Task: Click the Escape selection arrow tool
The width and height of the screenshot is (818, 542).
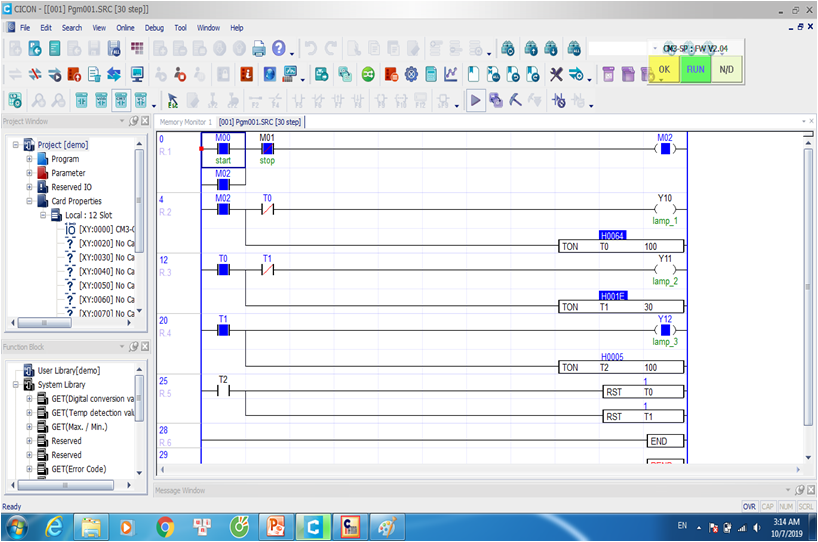Action: [172, 100]
